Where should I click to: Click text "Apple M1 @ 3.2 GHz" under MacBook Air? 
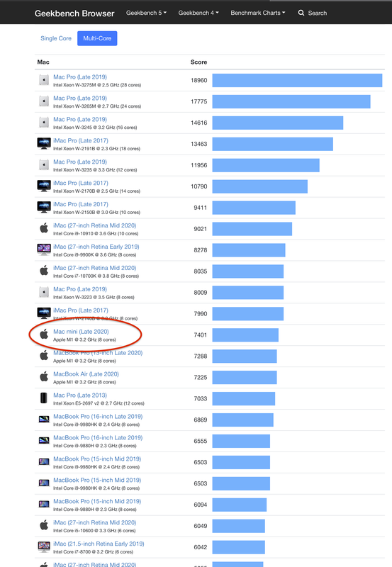coord(75,382)
